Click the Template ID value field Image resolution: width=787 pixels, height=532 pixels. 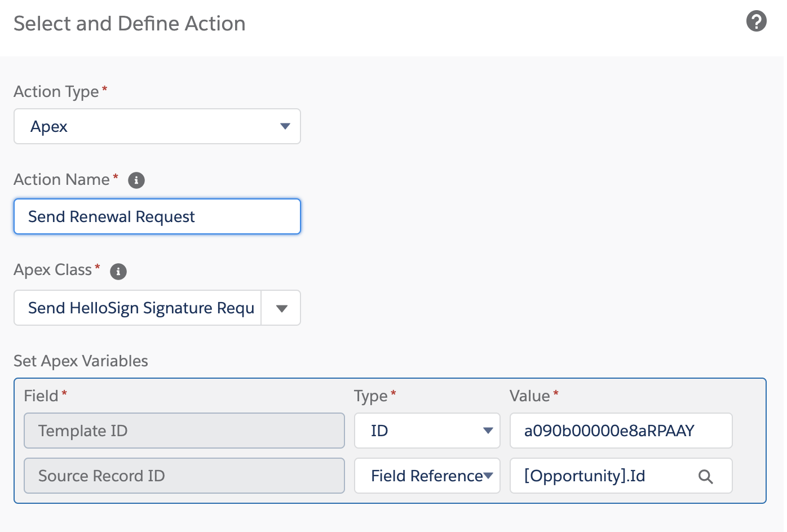pos(620,431)
